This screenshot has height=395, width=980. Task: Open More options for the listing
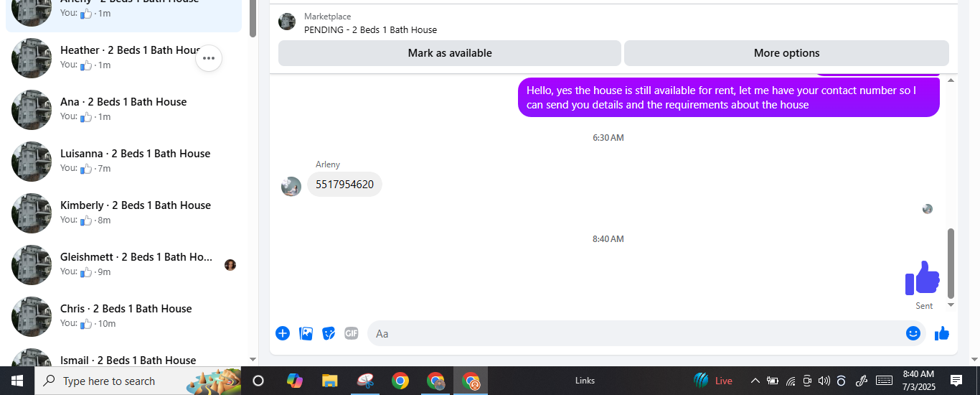(786, 53)
